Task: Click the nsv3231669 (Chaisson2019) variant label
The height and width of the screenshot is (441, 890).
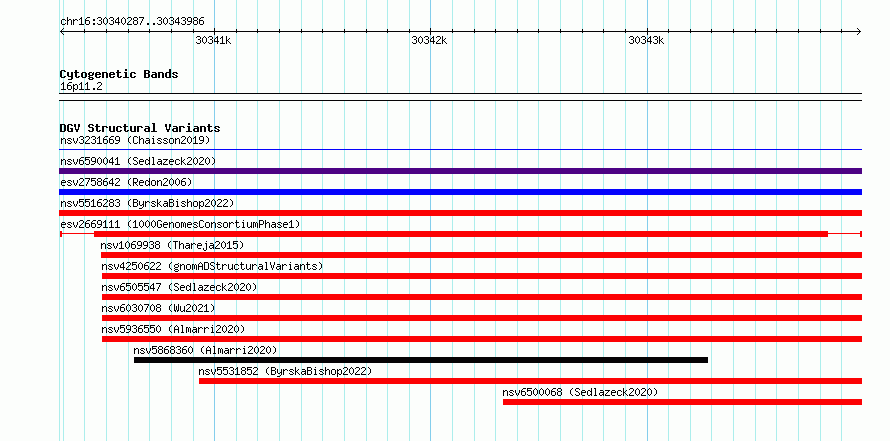Action: (x=135, y=140)
